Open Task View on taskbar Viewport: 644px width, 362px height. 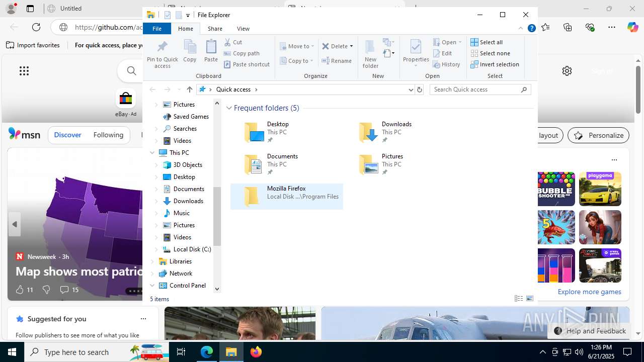(x=181, y=352)
